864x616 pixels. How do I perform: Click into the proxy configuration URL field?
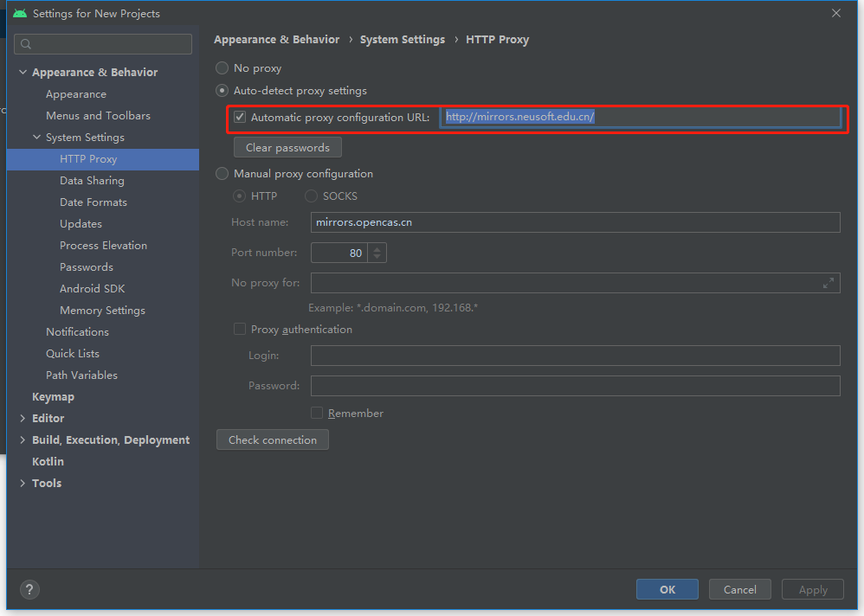[710, 118]
